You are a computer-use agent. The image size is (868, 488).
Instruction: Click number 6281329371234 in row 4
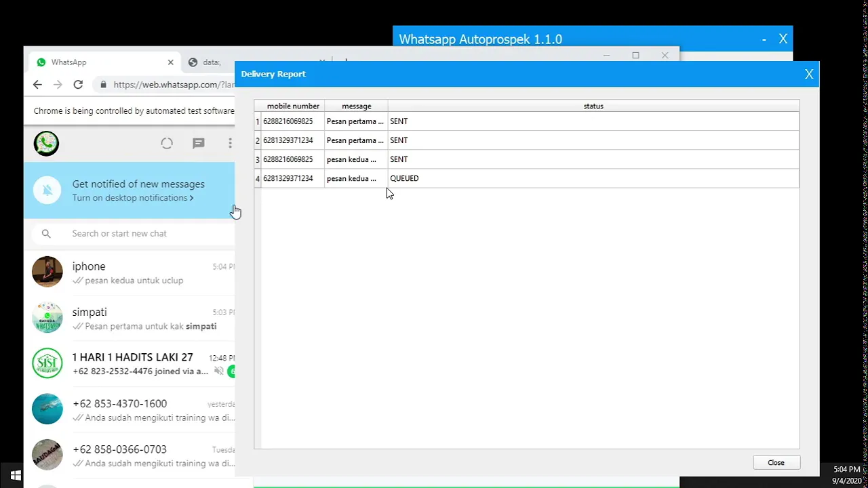(x=293, y=178)
